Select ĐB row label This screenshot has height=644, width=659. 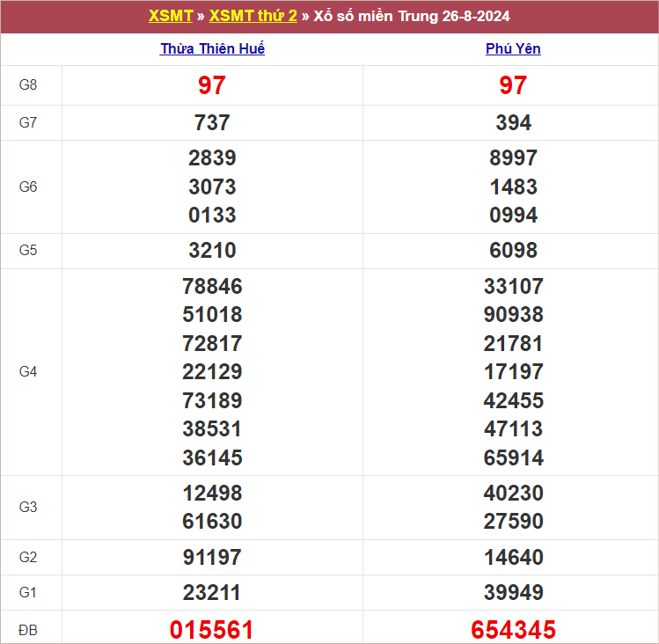(x=28, y=630)
